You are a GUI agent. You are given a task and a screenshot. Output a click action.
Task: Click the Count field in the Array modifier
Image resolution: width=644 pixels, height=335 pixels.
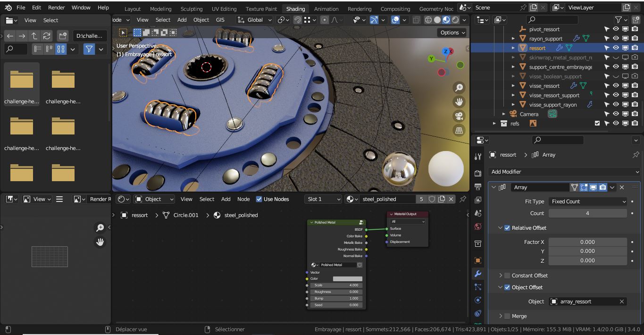click(588, 213)
